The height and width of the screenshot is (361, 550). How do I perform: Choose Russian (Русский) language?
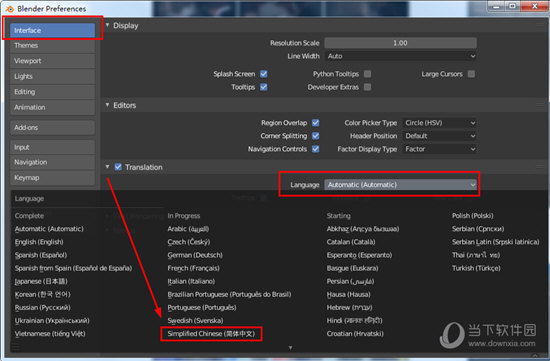tap(42, 308)
